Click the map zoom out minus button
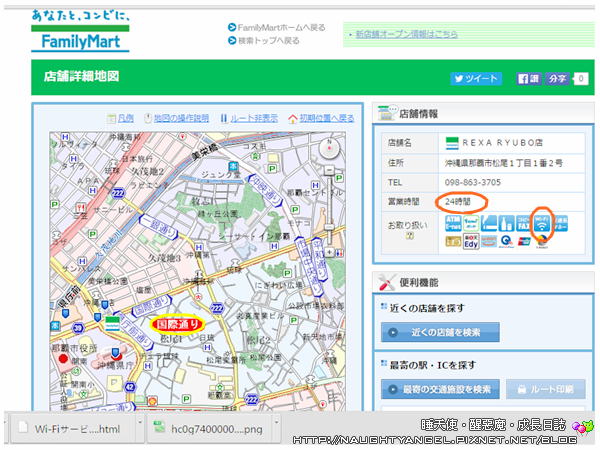 [x=329, y=170]
